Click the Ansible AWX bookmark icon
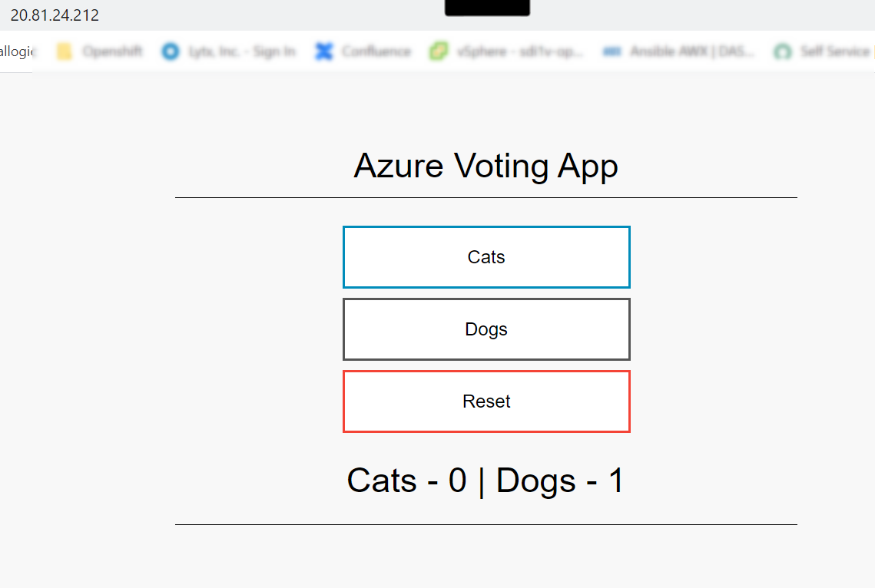This screenshot has width=875, height=588. coord(612,51)
